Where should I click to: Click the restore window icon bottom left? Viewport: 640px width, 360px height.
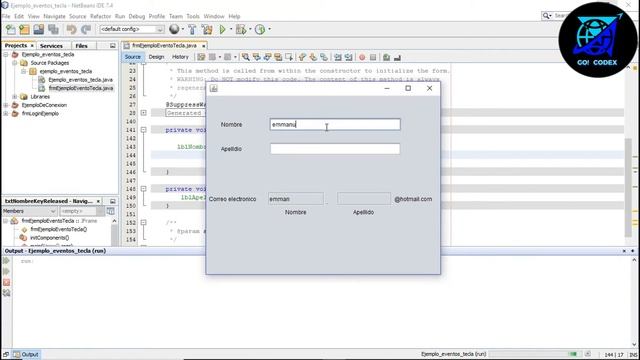click(x=6, y=354)
